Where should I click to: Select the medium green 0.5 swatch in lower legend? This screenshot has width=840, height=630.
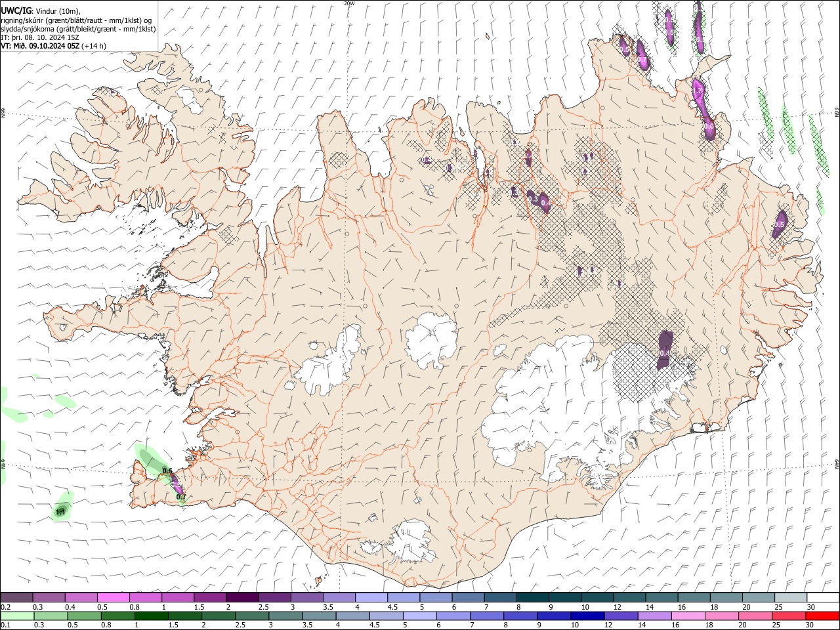[85, 616]
